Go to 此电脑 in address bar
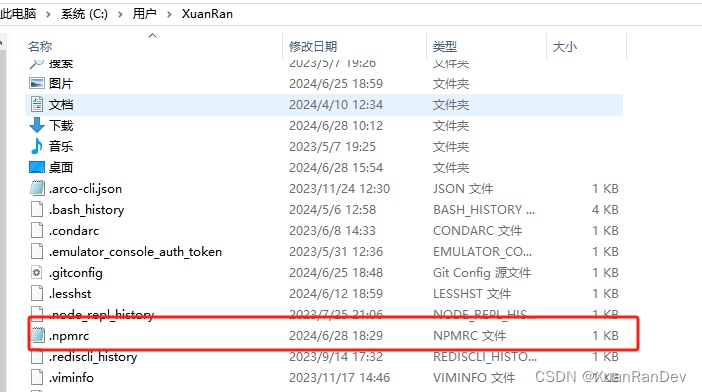The width and height of the screenshot is (702, 392). point(18,14)
